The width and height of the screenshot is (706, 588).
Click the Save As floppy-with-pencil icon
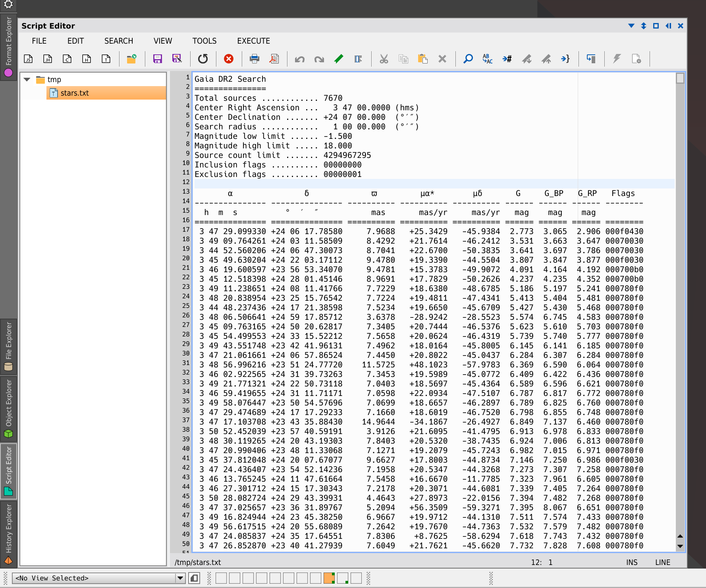point(177,59)
